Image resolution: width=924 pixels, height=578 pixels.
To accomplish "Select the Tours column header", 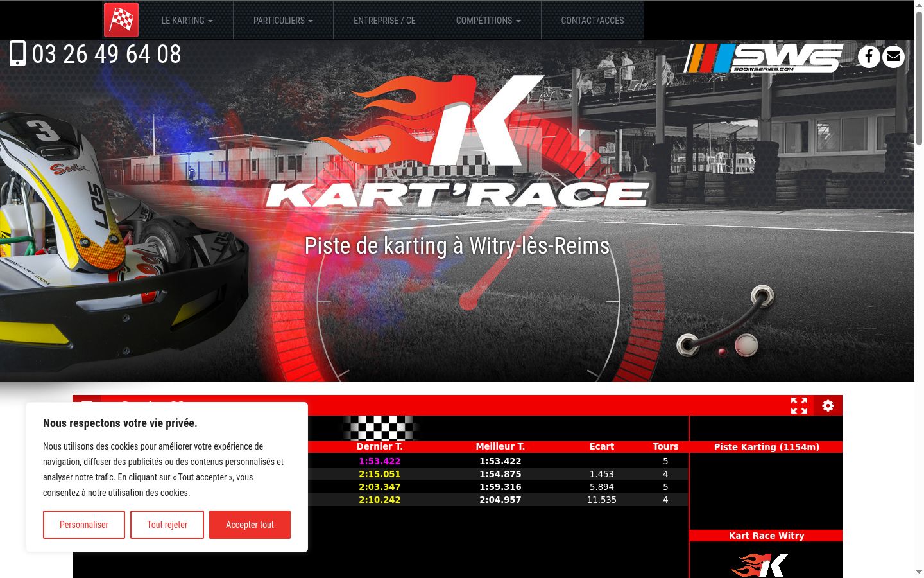I will (x=665, y=446).
